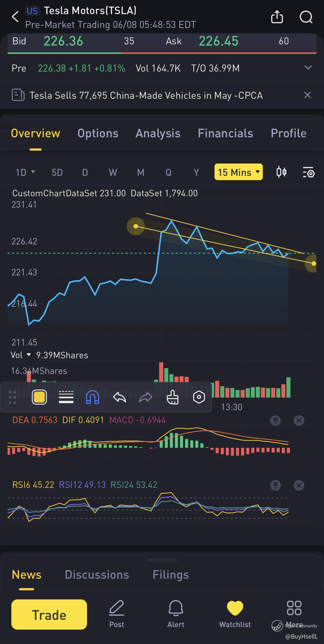The width and height of the screenshot is (324, 644).
Task: Expand the pre-market quote details chevron
Action: tap(308, 68)
